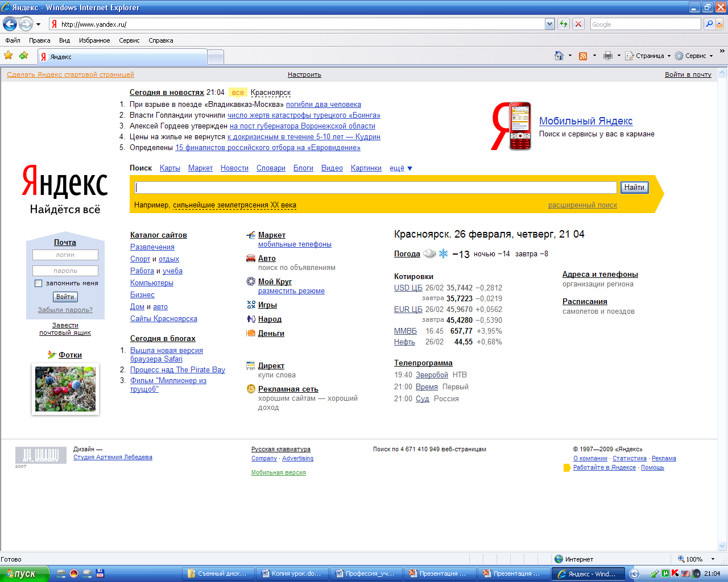Click the Мой Круг icon
The image size is (728, 582).
point(251,281)
